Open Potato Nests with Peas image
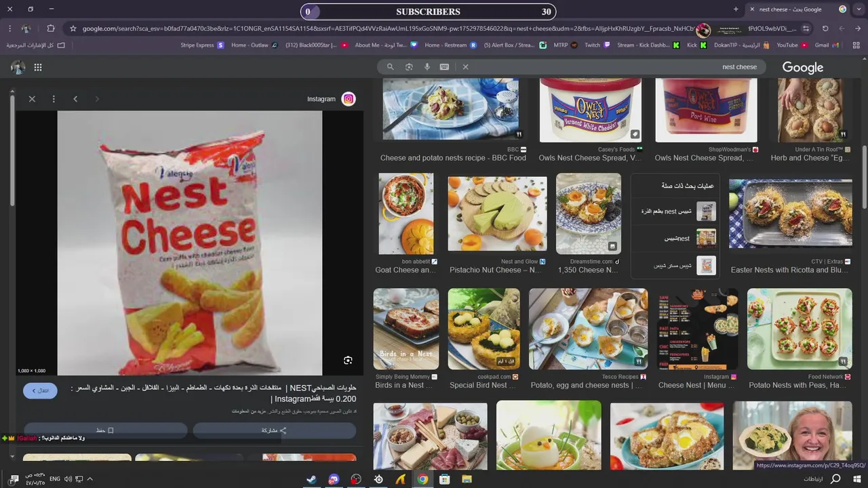The image size is (868, 488). [x=800, y=329]
